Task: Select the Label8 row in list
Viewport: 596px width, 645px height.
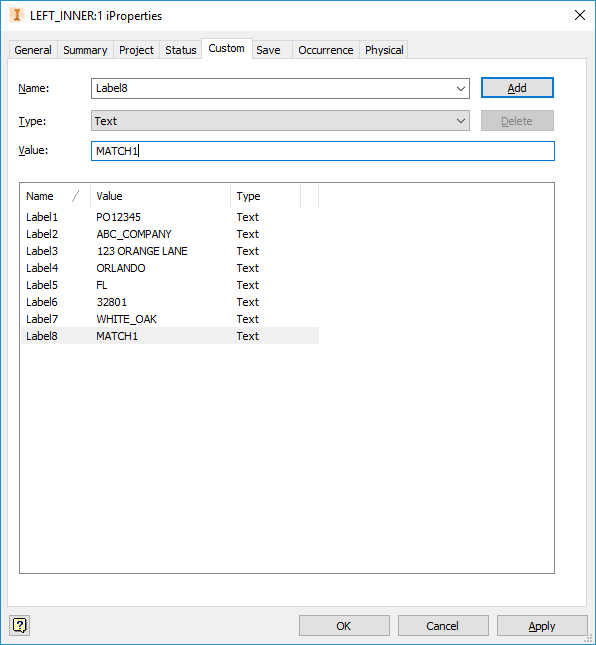Action: point(170,336)
